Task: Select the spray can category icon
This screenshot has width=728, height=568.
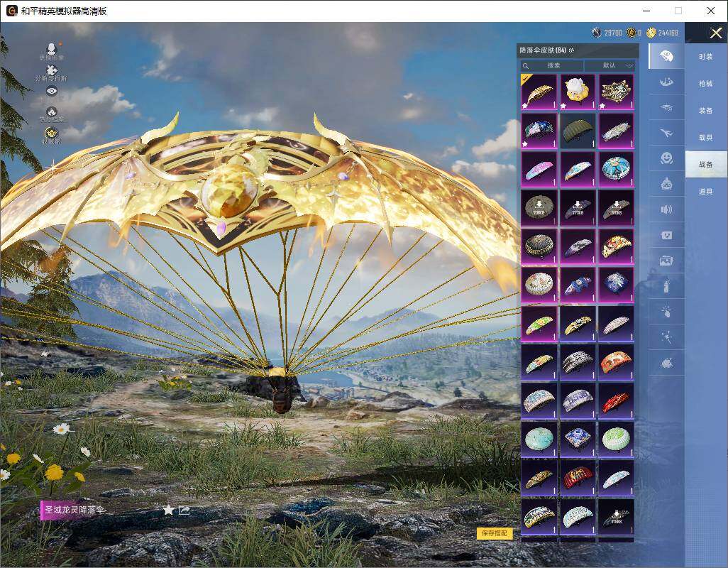Action: click(x=666, y=286)
